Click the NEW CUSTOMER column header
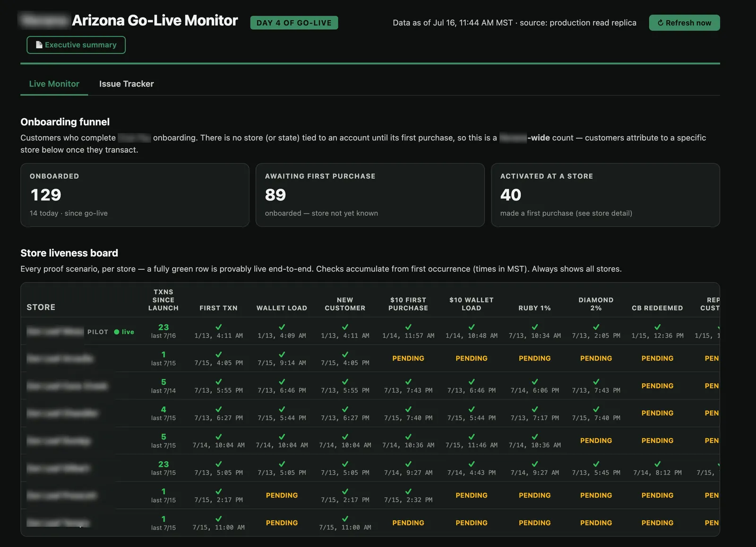 pos(345,304)
